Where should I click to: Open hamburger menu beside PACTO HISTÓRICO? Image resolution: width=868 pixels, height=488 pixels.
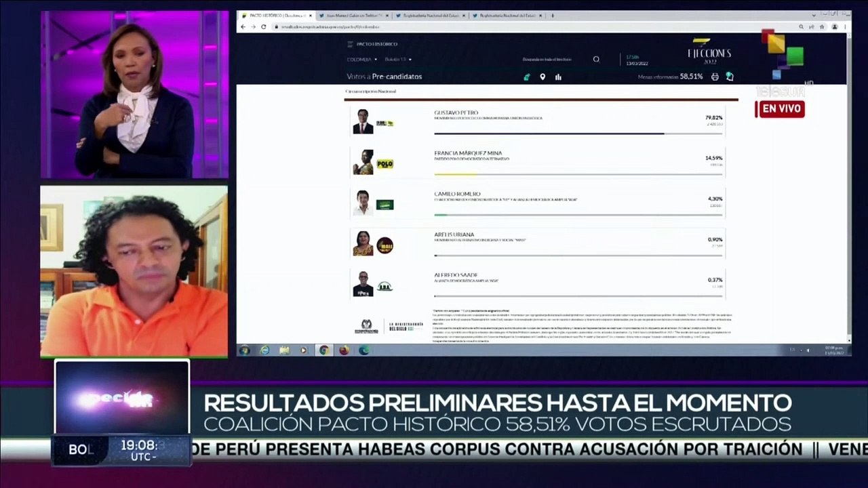(350, 44)
